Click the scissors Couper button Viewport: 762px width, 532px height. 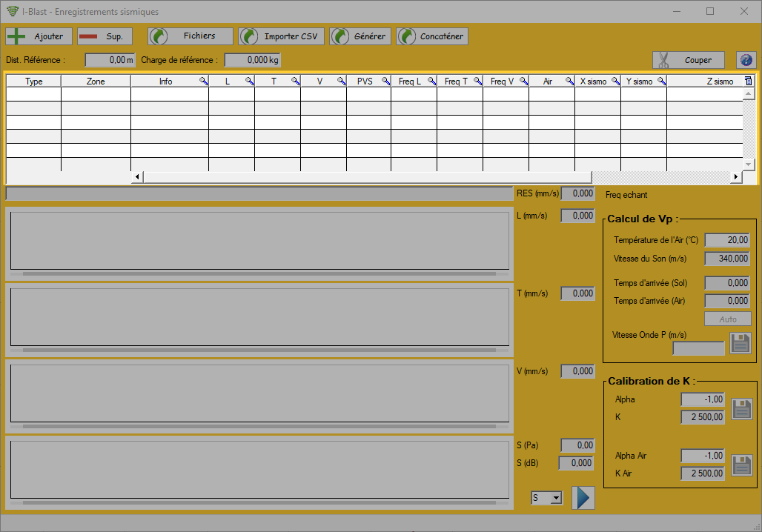pos(688,60)
